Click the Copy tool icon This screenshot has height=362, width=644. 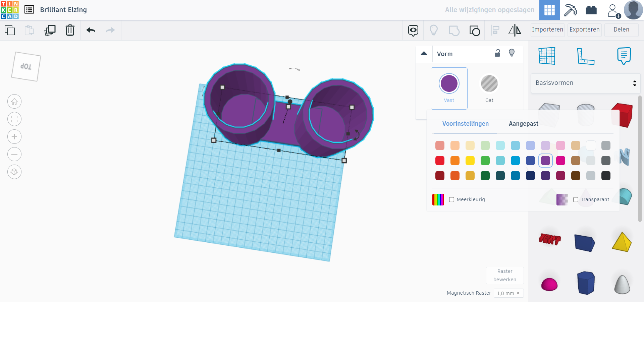(x=10, y=30)
